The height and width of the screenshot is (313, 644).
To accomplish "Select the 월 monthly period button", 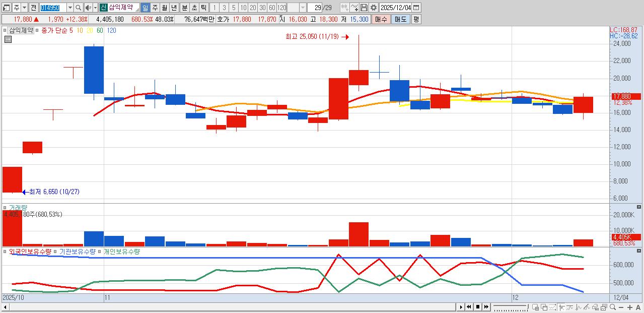I will pyautogui.click(x=164, y=8).
